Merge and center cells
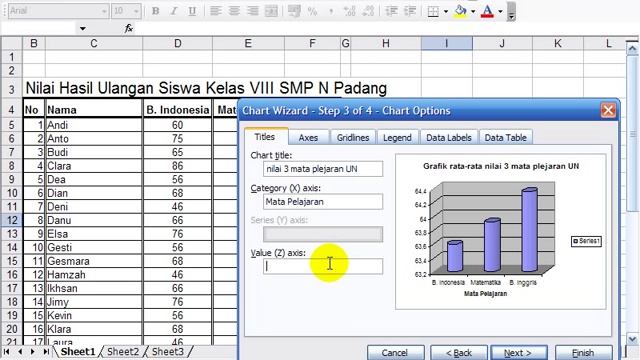The height and width of the screenshot is (360, 640). (271, 11)
